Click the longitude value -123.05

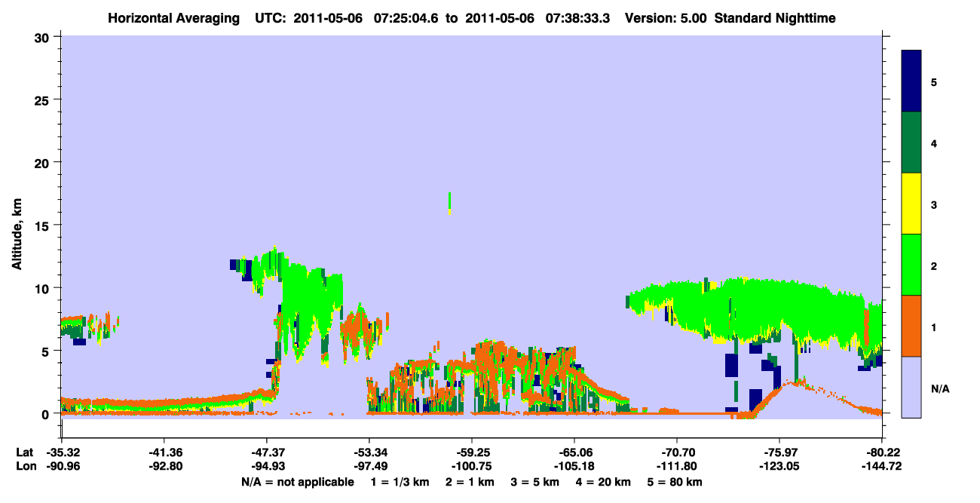[x=779, y=466]
